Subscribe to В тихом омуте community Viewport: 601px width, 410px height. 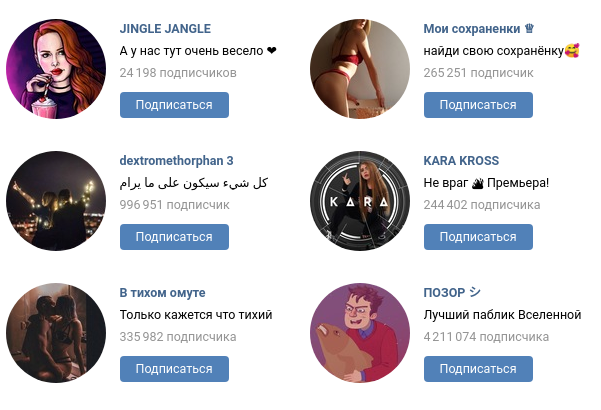coord(174,369)
